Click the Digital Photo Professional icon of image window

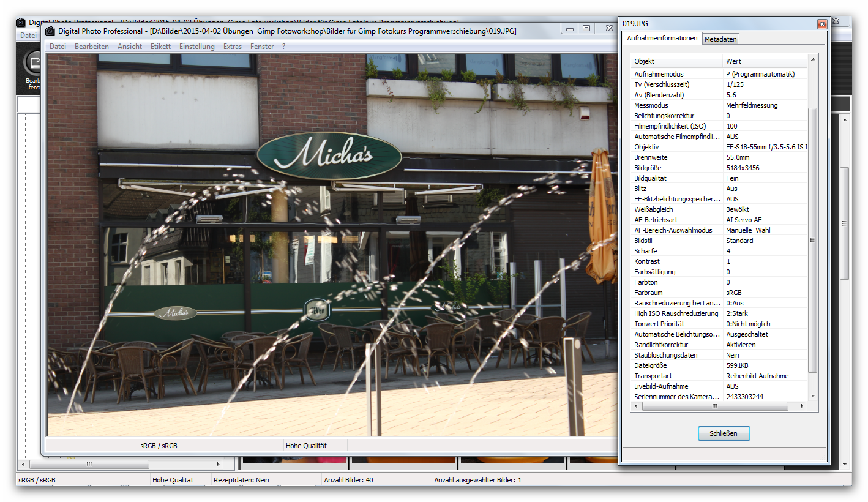(50, 31)
